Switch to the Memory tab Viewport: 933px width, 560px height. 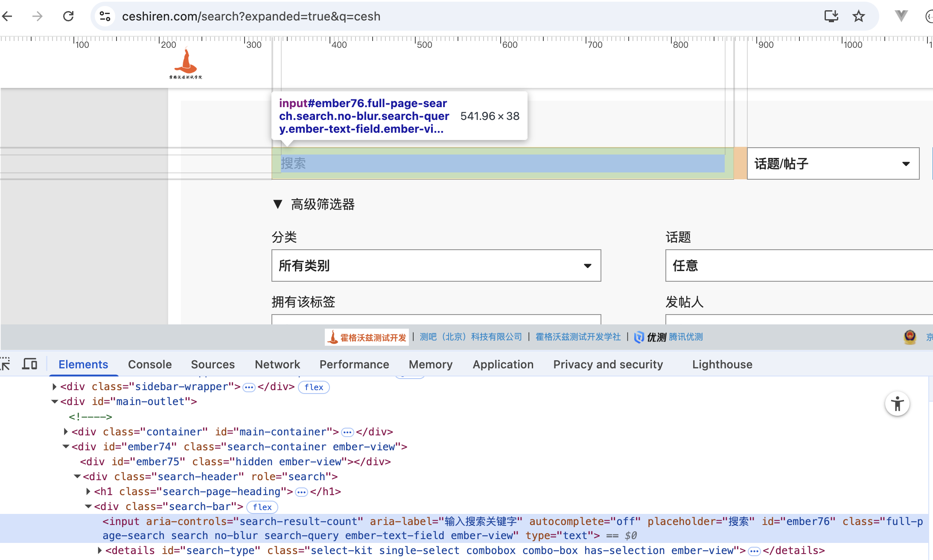click(431, 365)
